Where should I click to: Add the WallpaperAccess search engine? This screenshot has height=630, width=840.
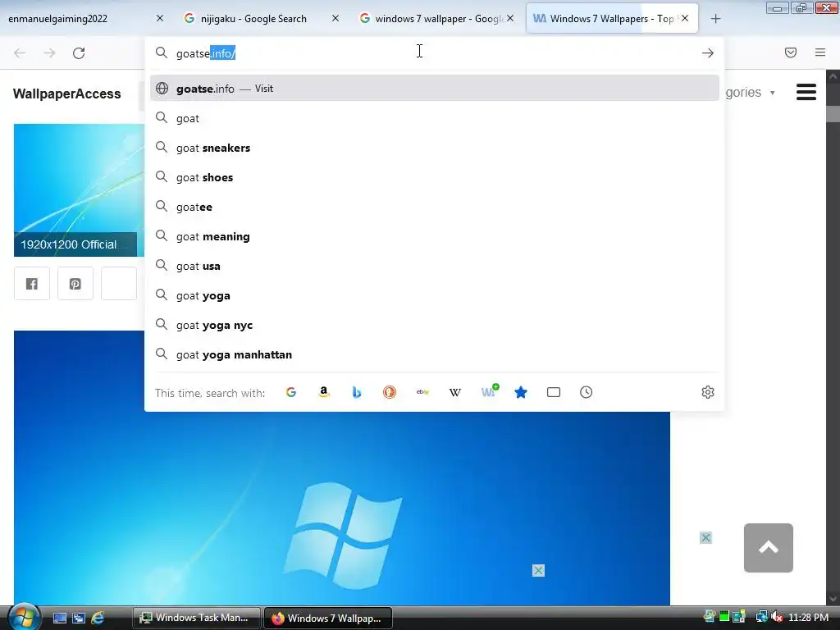(489, 391)
